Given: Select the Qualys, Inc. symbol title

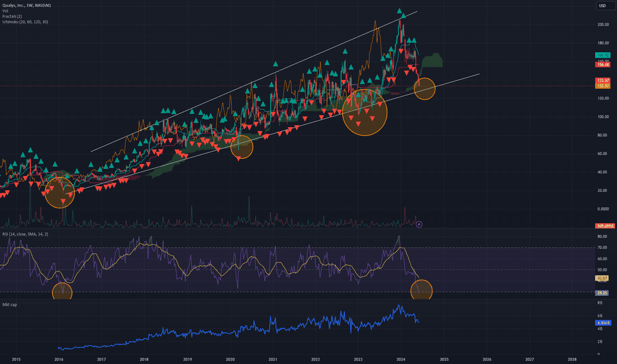Looking at the screenshot, I should (x=26, y=5).
